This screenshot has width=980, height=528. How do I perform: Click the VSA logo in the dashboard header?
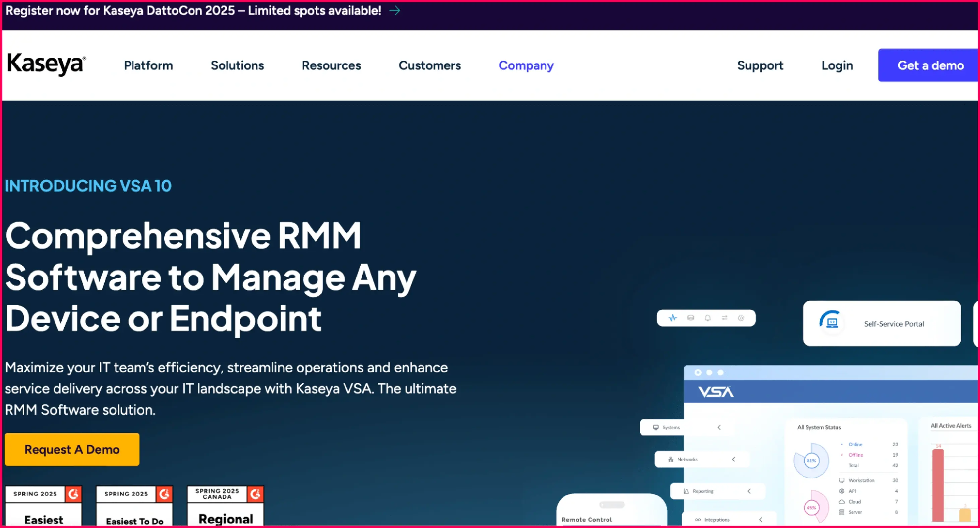click(x=716, y=392)
